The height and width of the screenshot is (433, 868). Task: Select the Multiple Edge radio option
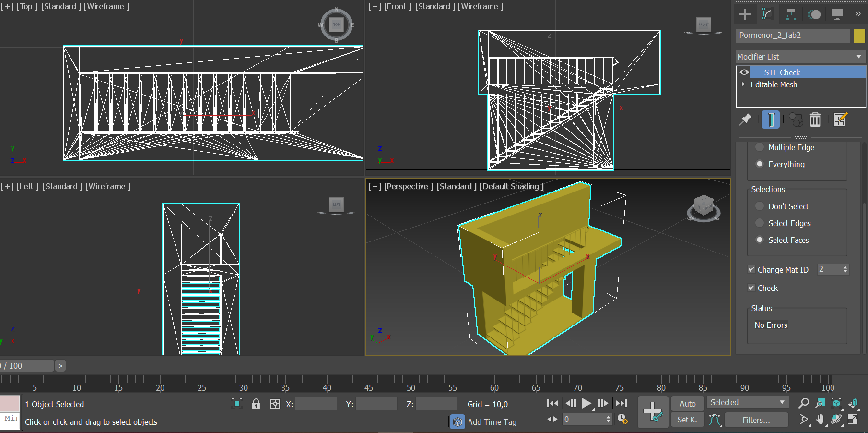759,147
